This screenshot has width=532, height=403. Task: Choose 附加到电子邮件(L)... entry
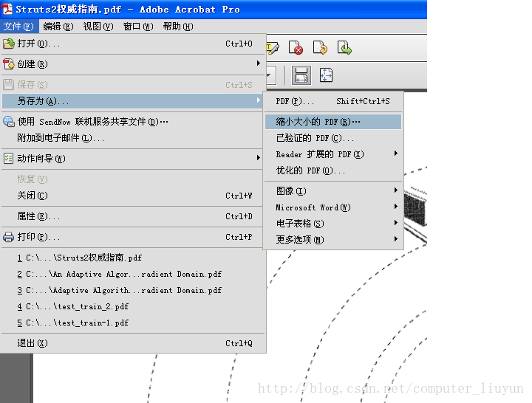click(132, 137)
